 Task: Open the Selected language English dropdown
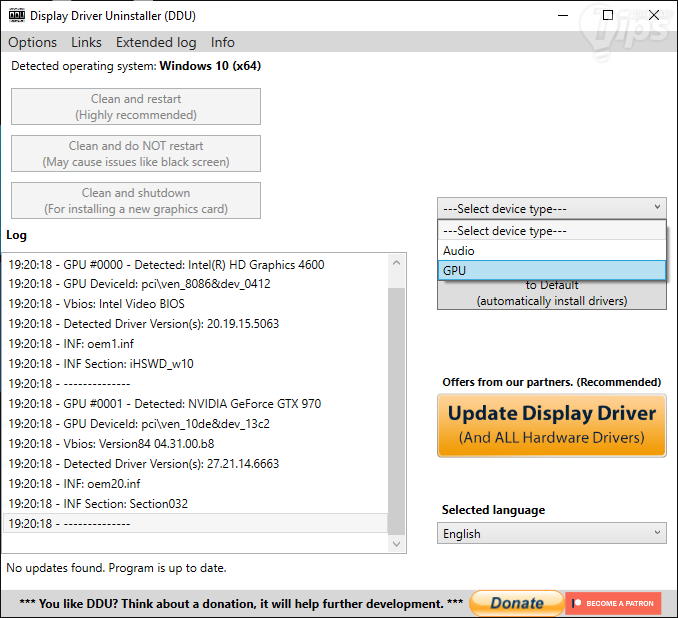(x=552, y=534)
